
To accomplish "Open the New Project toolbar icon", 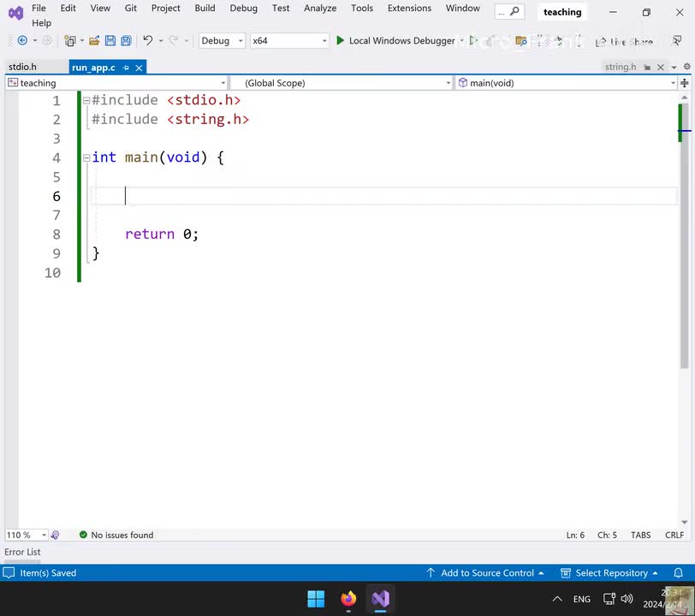I will 69,41.
